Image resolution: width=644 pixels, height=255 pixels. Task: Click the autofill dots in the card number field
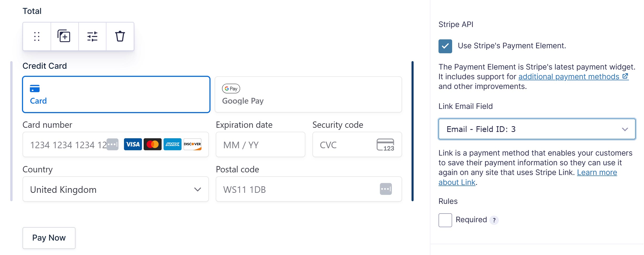[112, 144]
